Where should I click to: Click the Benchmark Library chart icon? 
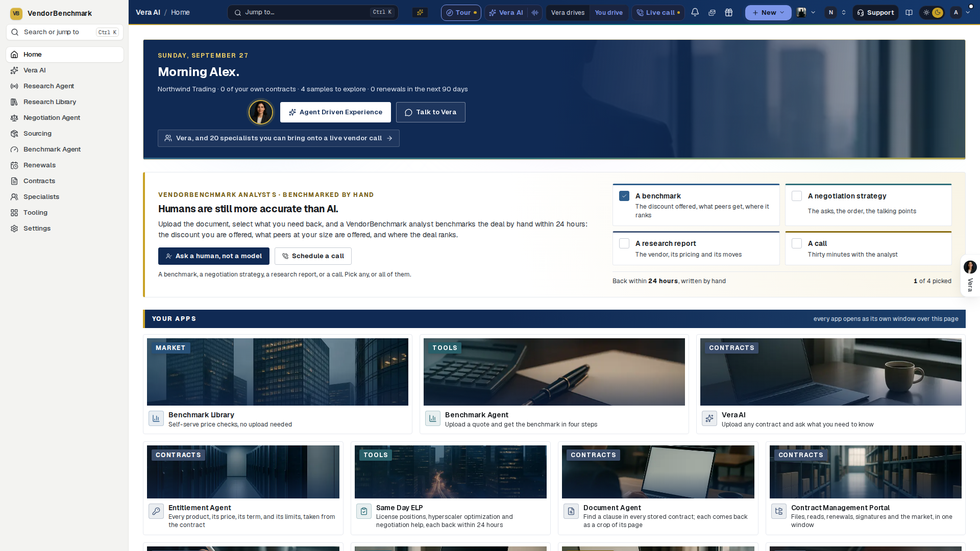[x=156, y=418]
